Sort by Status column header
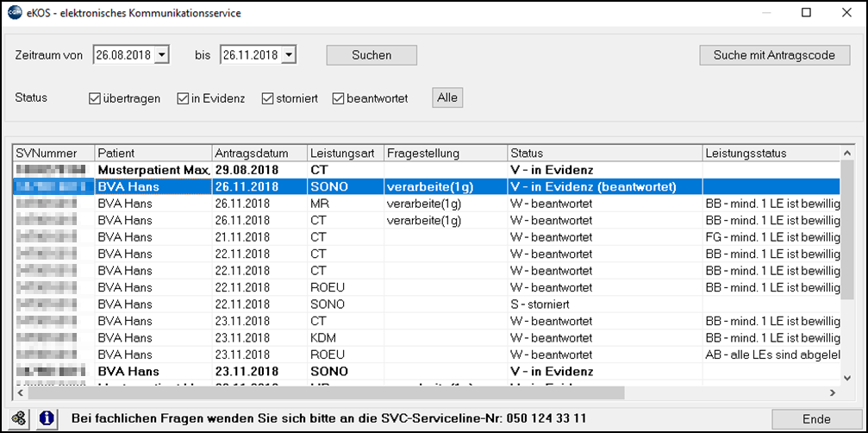868x433 pixels. [x=605, y=153]
